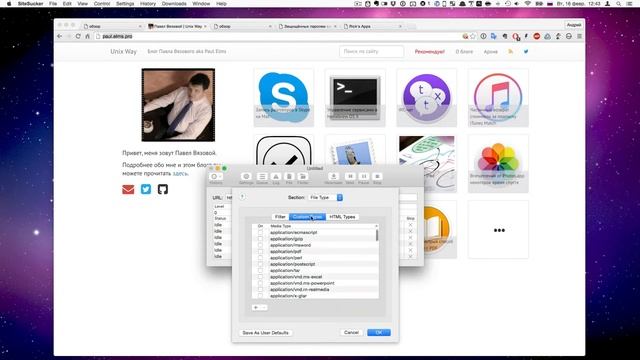Open the Log icon in SiteSucker toolbar
The image size is (640, 360).
point(276,176)
